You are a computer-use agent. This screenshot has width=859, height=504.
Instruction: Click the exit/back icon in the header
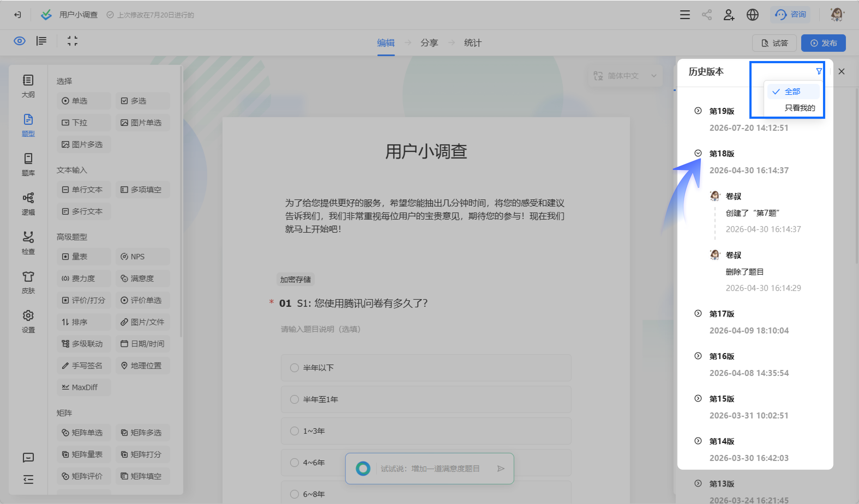coord(17,15)
